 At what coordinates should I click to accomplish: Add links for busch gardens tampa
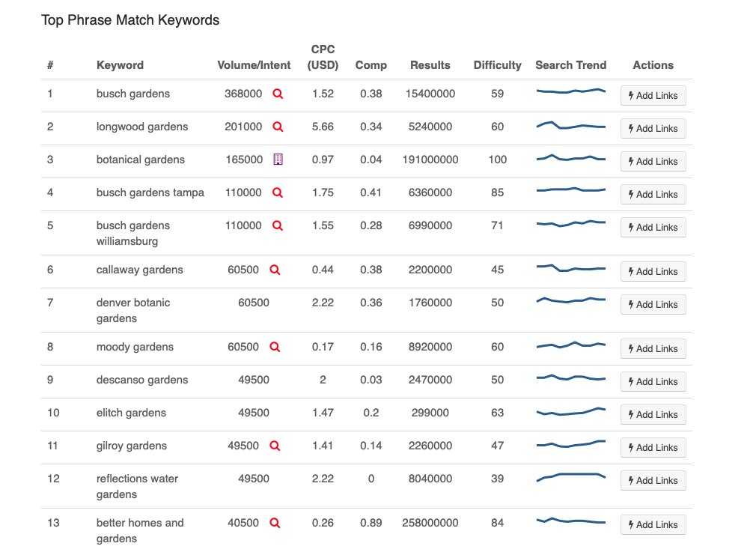653,195
